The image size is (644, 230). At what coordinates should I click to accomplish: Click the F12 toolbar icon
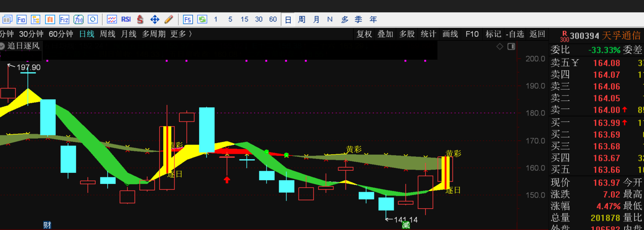tap(64, 19)
